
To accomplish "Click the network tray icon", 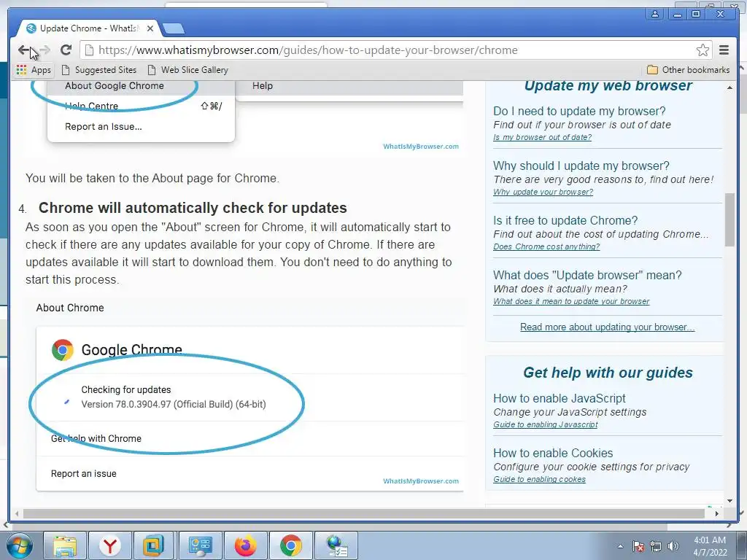I will (x=656, y=546).
